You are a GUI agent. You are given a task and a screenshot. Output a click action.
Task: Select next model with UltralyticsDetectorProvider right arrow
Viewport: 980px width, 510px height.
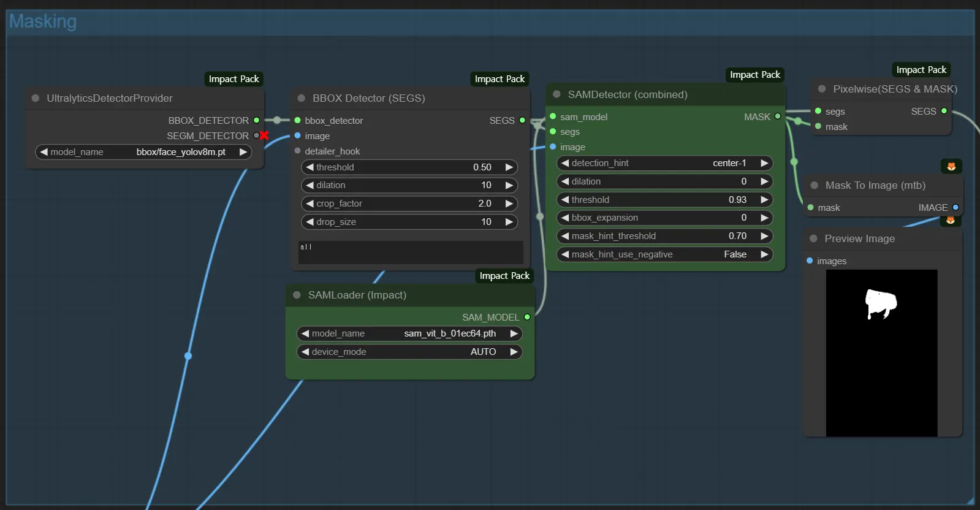tap(243, 152)
